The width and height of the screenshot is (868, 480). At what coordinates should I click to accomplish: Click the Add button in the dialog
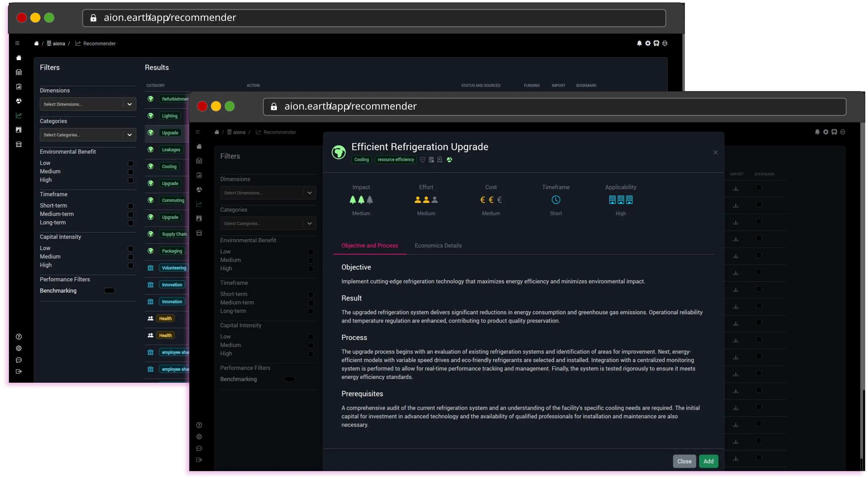tap(709, 461)
